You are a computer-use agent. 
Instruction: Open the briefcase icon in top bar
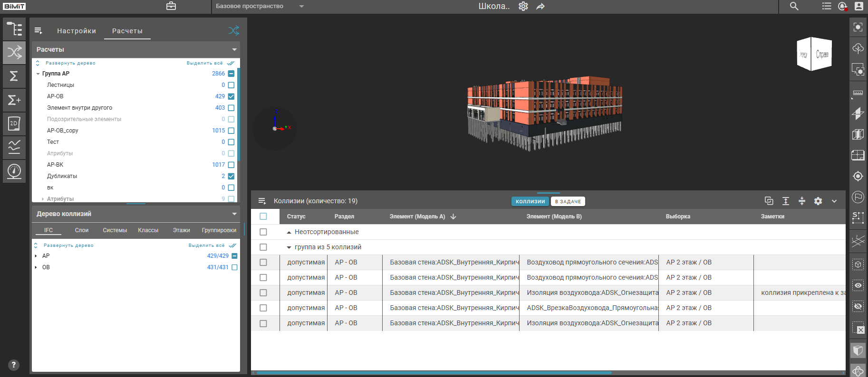pos(171,6)
